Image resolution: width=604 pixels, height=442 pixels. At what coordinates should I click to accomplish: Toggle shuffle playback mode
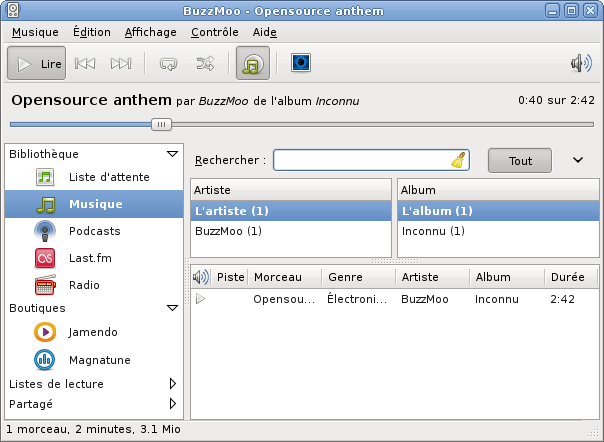pos(205,64)
